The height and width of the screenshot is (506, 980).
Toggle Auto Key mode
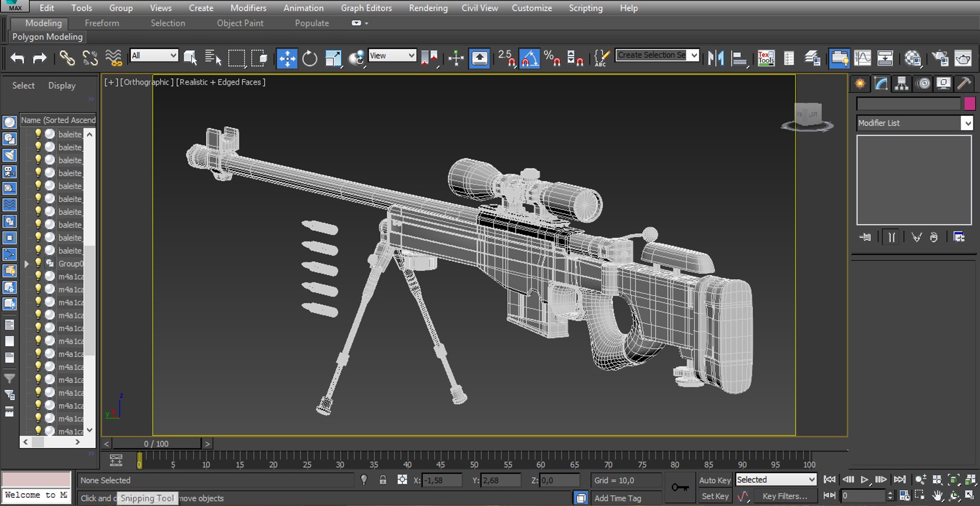coord(715,480)
